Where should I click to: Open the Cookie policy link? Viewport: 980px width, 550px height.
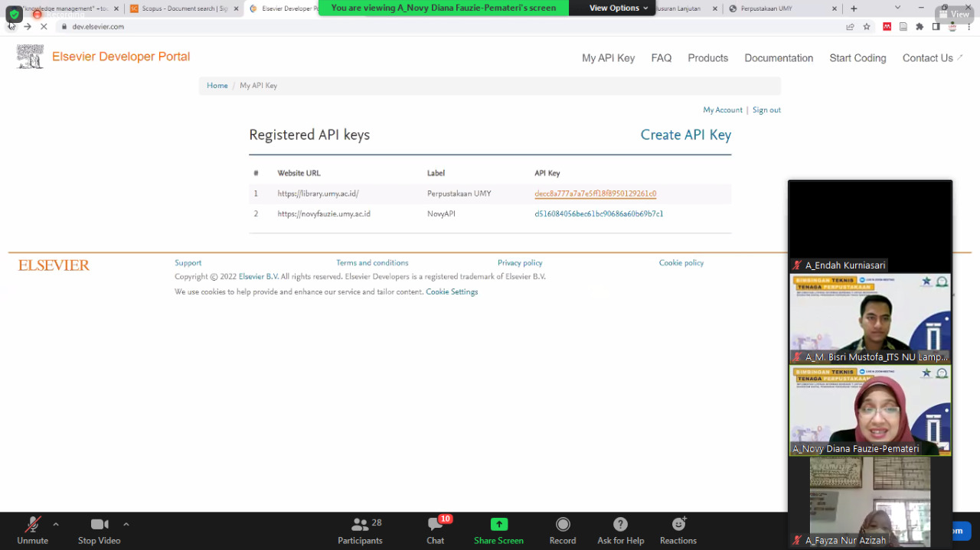coord(681,263)
